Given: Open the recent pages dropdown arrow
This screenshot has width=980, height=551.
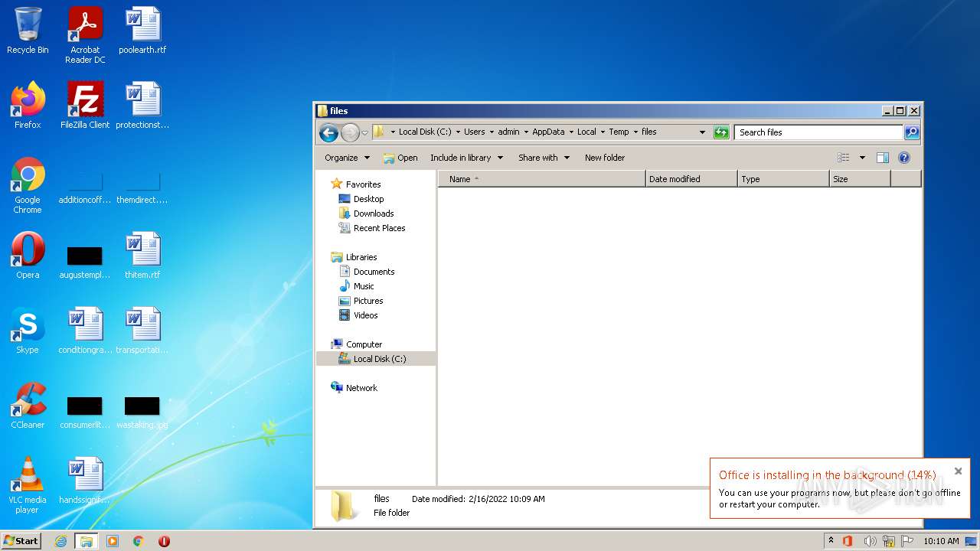Looking at the screenshot, I should pos(365,132).
